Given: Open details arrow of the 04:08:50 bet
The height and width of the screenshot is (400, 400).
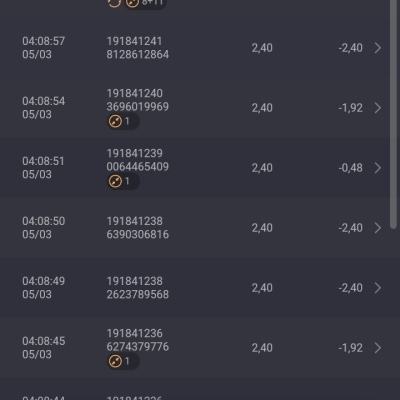Looking at the screenshot, I should 378,228.
